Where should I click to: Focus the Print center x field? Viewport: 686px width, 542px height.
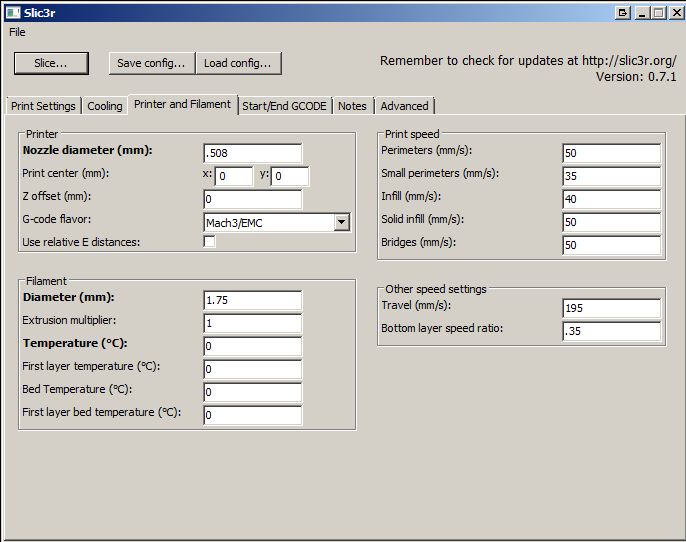click(234, 177)
